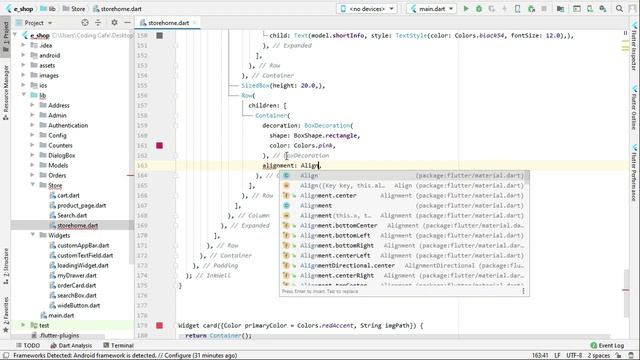The height and width of the screenshot is (360, 640).
Task: Open the Project tool window tab
Action: [6, 37]
